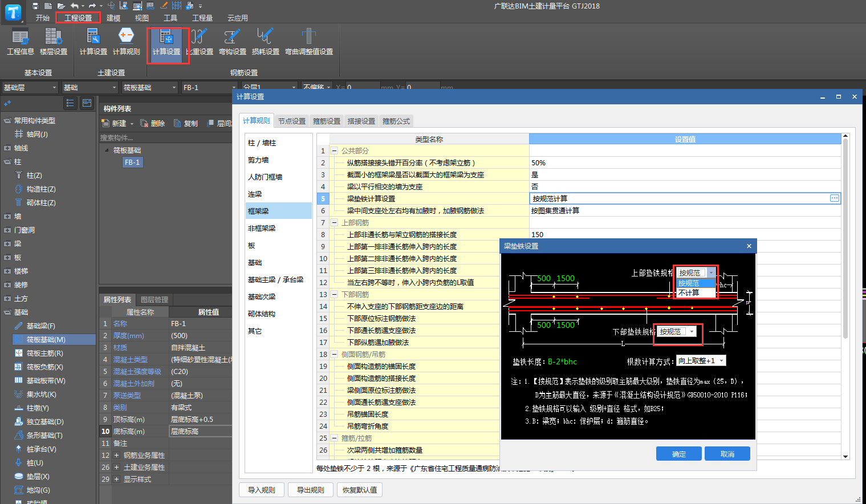Click 导出规则 button
This screenshot has width=866, height=504.
[311, 490]
